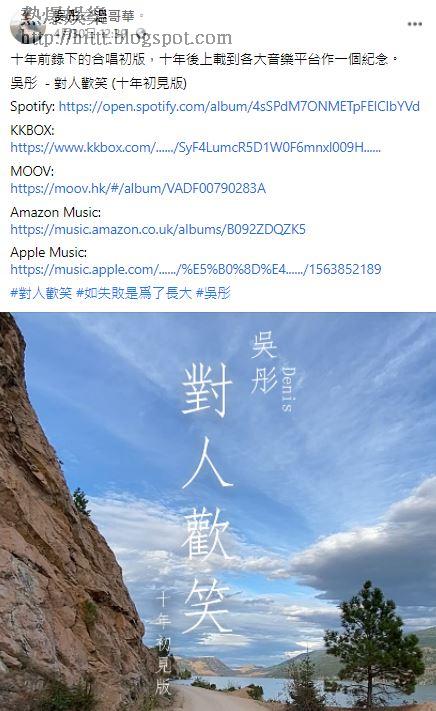The image size is (436, 711).
Task: Click the #對人歡笑 hashtag
Action: coord(41,293)
